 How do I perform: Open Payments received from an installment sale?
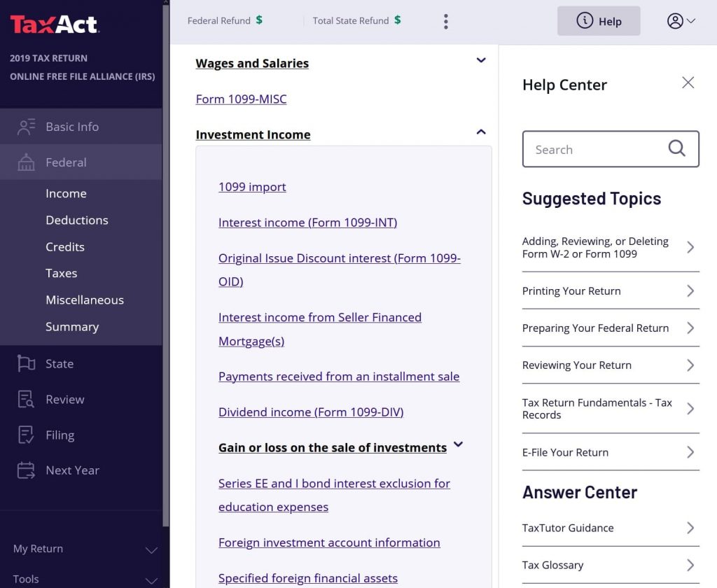[339, 377]
